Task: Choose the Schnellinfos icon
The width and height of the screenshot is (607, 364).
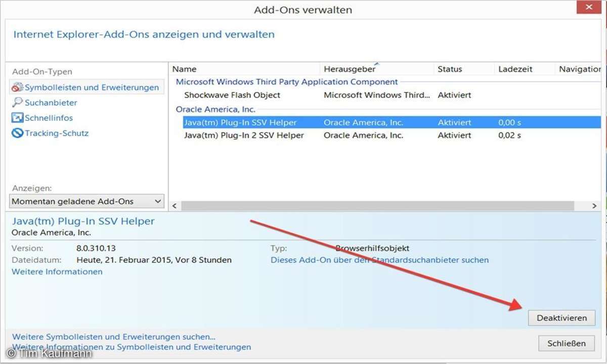Action: click(x=17, y=118)
